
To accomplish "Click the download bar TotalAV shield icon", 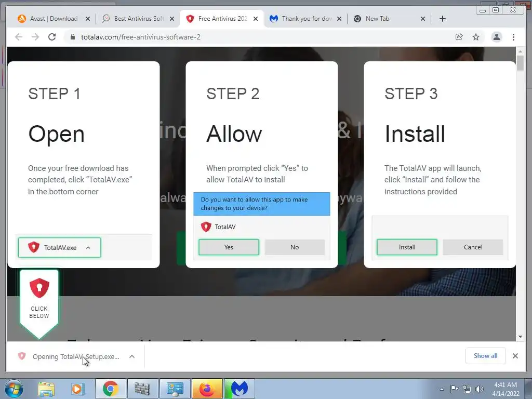I will coord(22,356).
